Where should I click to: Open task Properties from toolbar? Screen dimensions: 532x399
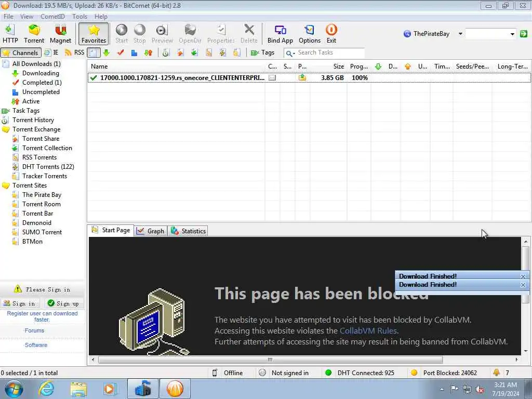pos(221,34)
